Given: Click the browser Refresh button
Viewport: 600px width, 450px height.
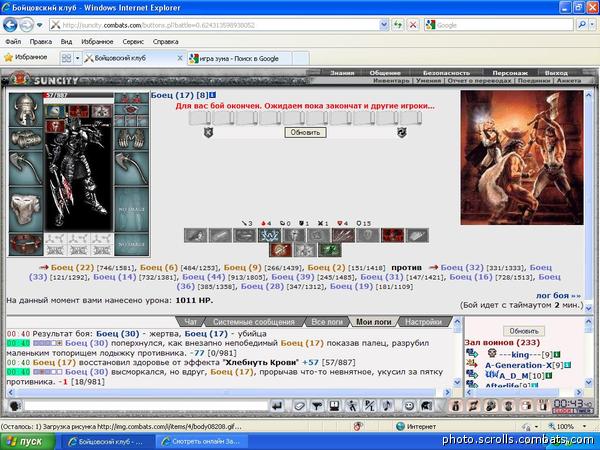Looking at the screenshot, I should [x=398, y=25].
